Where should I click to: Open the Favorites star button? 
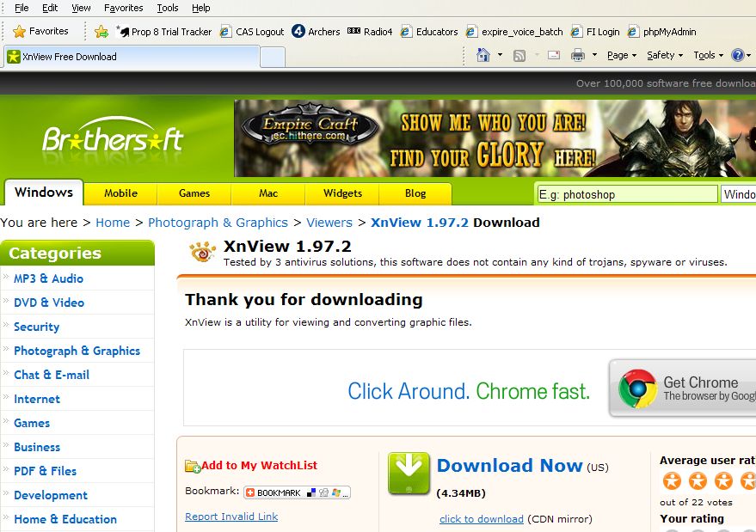pos(40,31)
